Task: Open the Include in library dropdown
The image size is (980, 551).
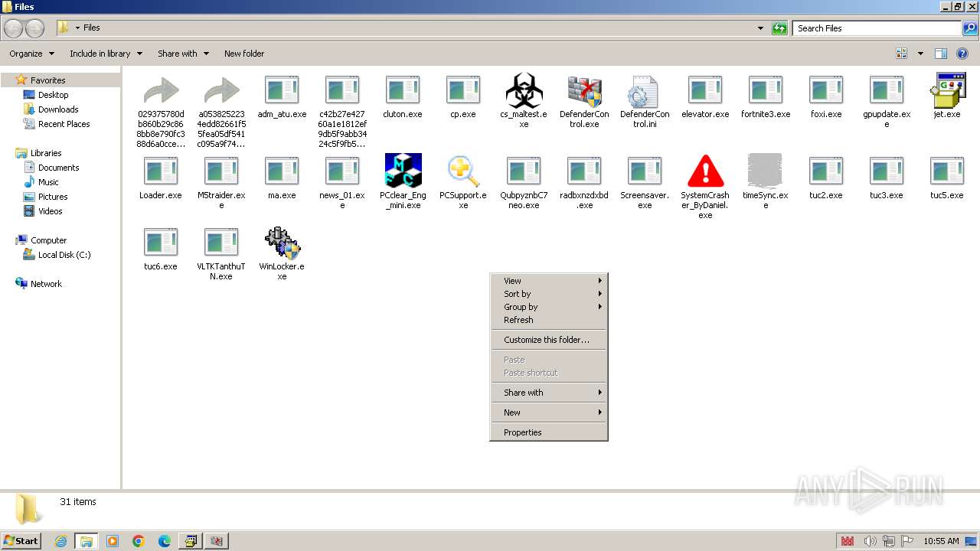Action: (x=106, y=54)
